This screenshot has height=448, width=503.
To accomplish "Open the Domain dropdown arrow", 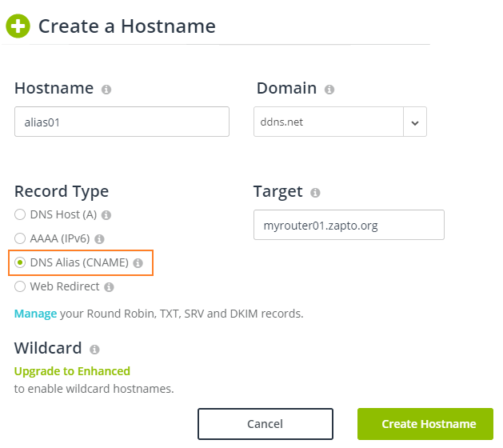I will (414, 122).
